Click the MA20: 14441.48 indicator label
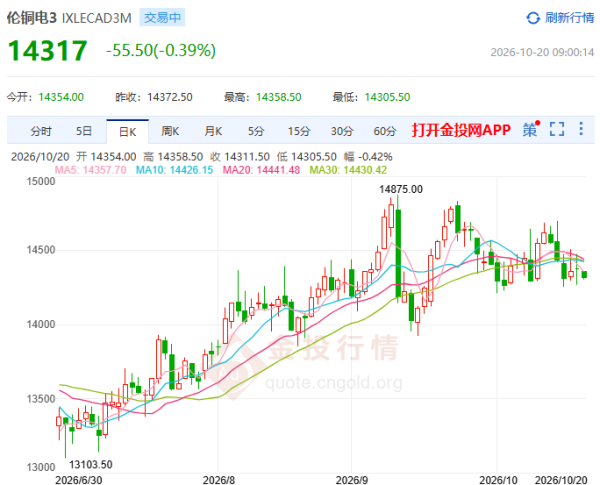Screen dimensions: 600x485 click(261, 170)
